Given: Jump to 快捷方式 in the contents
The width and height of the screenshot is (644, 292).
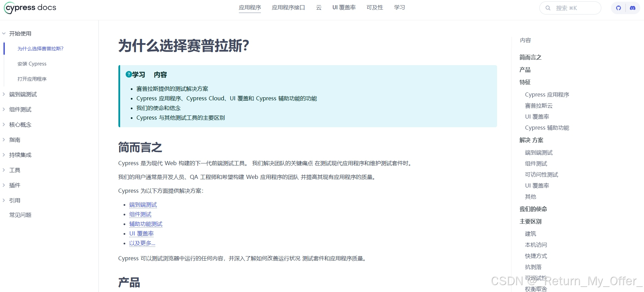Looking at the screenshot, I should [x=536, y=256].
